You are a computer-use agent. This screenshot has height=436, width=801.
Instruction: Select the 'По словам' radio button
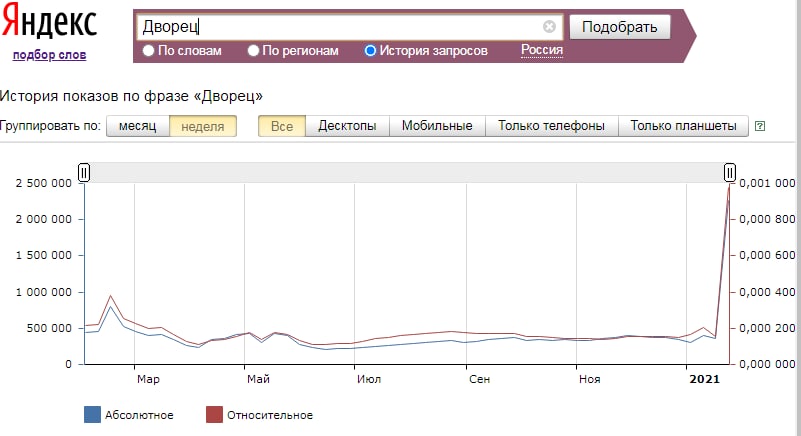[x=149, y=51]
